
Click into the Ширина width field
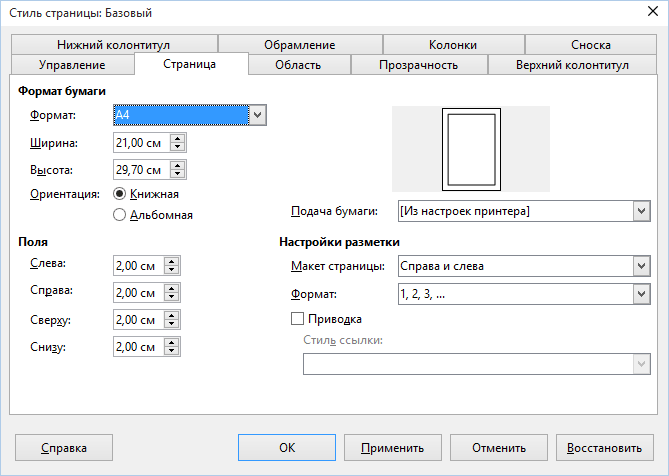point(140,143)
